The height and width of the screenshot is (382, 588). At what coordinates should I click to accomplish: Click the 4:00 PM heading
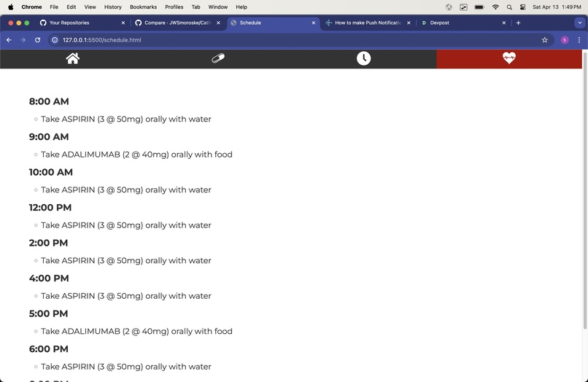coord(49,278)
